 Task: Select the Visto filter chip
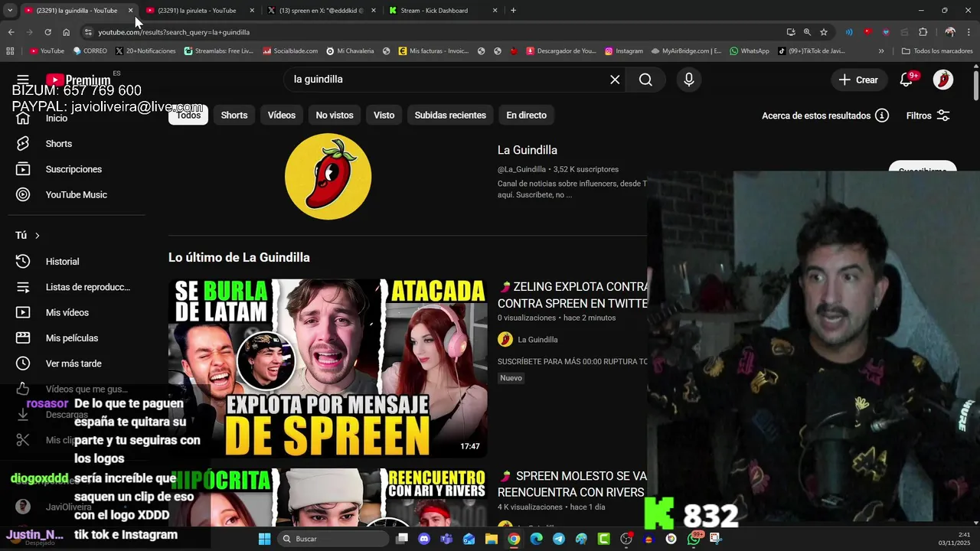tap(384, 116)
